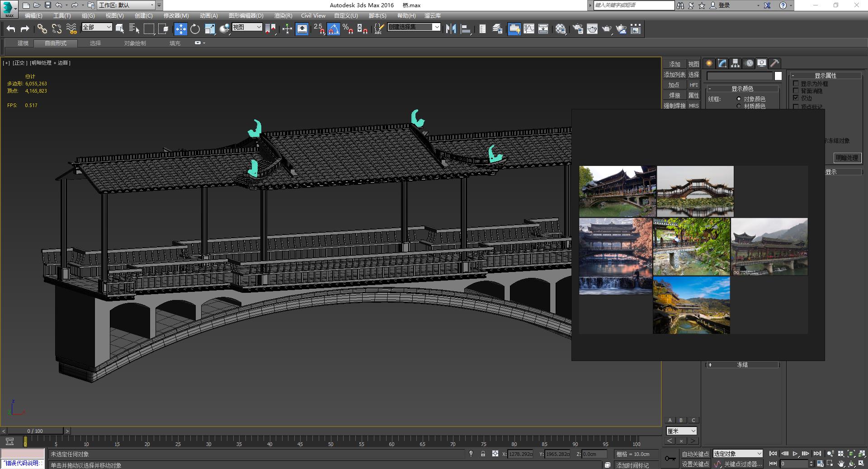Click the 添加列表 button
The image size is (868, 469).
click(674, 75)
